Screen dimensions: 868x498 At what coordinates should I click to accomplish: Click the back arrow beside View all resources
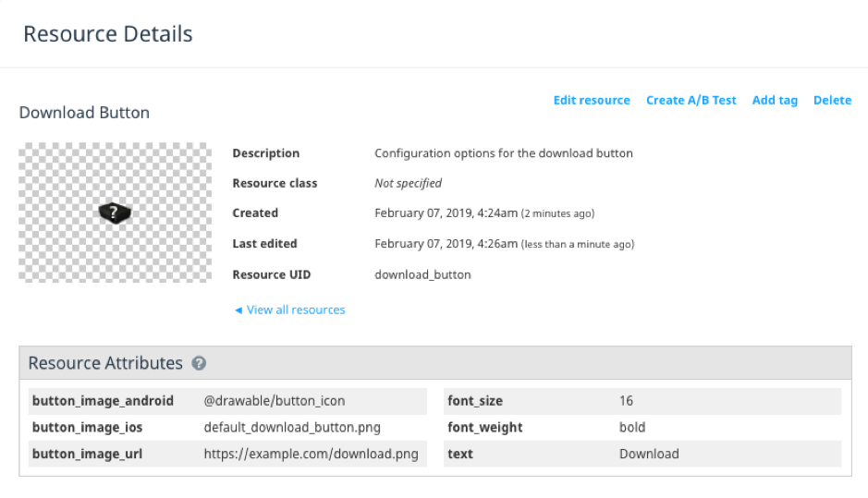[x=238, y=310]
